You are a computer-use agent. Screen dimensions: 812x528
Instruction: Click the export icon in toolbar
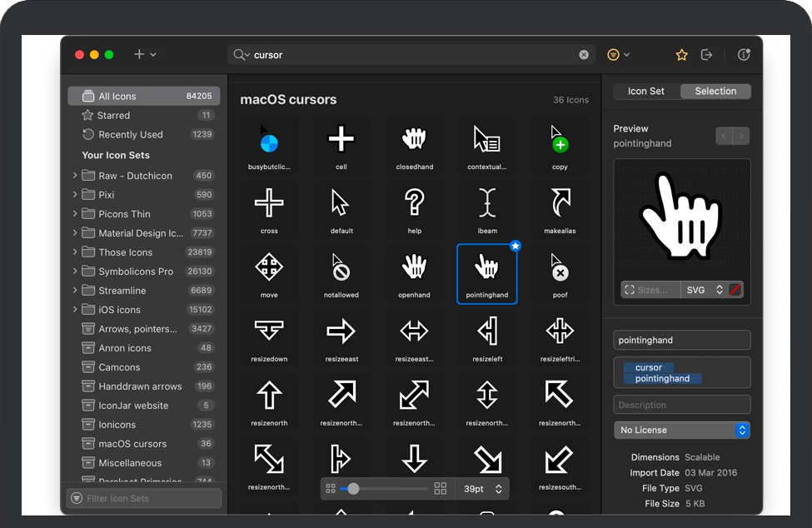point(706,55)
